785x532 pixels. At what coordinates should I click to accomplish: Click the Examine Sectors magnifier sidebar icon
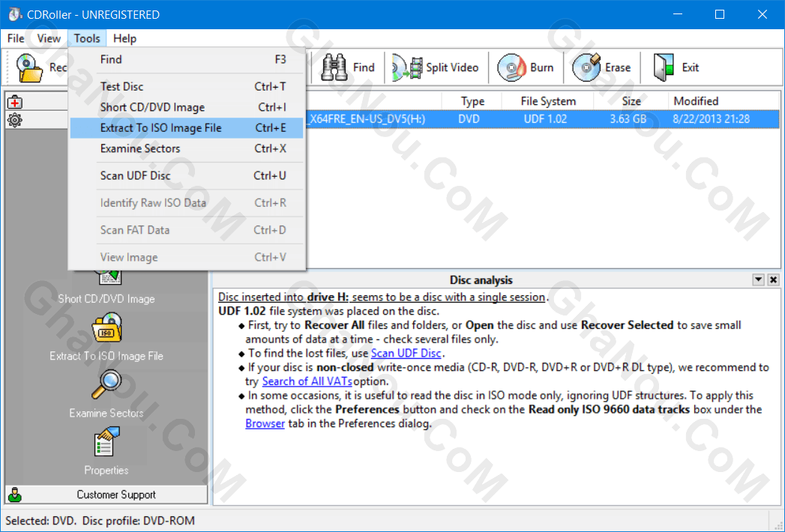click(106, 384)
